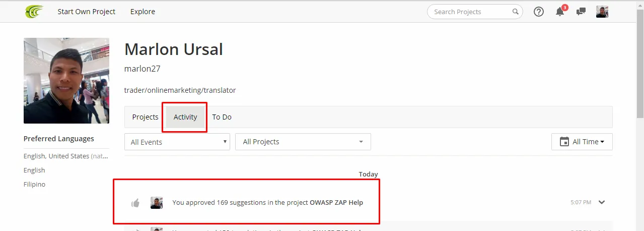644x231 pixels.
Task: Focus the Search Projects field
Action: 475,12
